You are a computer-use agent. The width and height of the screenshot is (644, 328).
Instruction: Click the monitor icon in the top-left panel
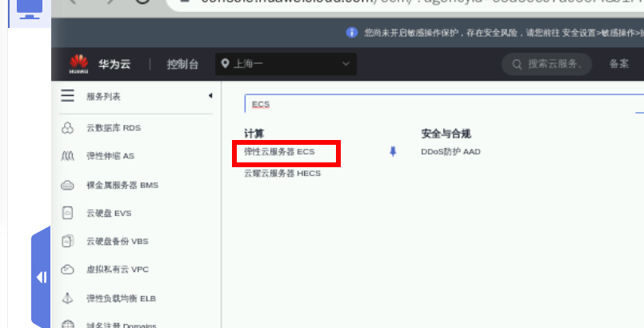pos(30,9)
